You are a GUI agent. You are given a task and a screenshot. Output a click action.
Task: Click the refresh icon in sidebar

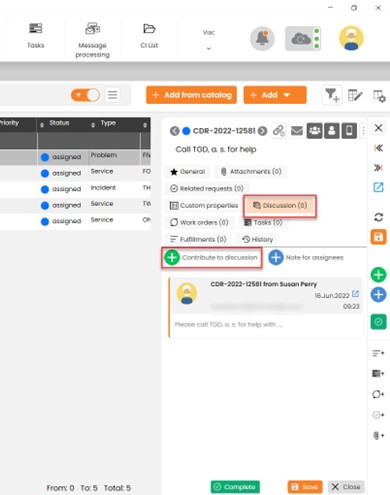(378, 217)
